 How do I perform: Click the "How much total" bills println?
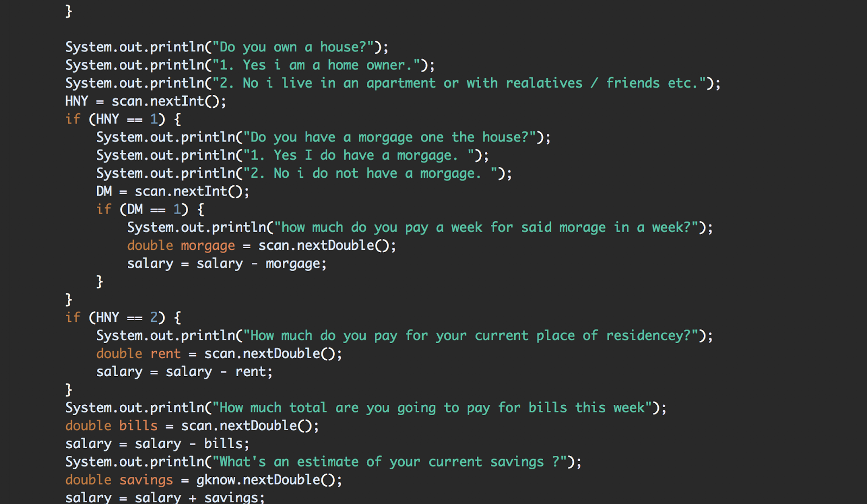pos(366,408)
